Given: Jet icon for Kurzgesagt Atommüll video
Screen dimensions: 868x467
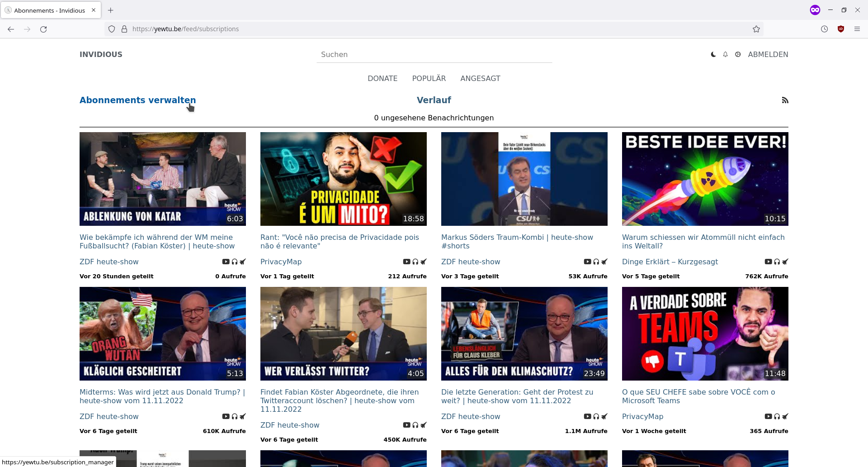Looking at the screenshot, I should coord(785,262).
